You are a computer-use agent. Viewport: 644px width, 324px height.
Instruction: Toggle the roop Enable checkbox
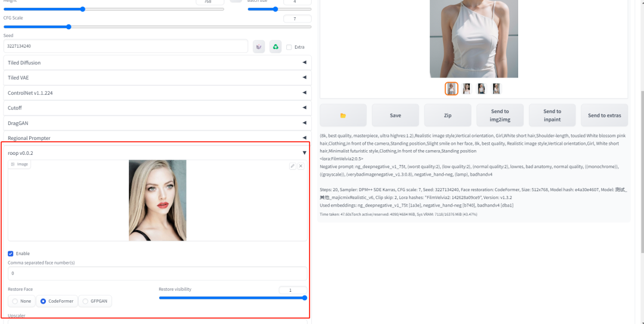click(x=11, y=254)
